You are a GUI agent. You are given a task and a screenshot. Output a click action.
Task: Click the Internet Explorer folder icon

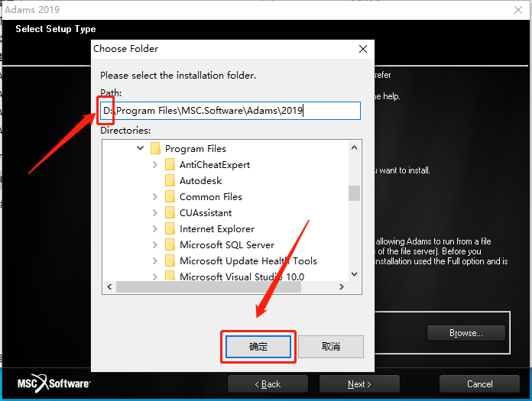(170, 228)
